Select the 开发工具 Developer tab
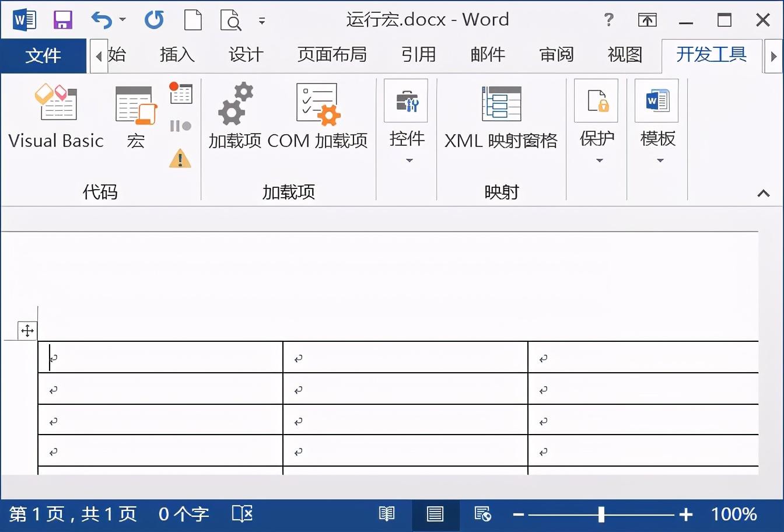The height and width of the screenshot is (532, 784). (712, 55)
